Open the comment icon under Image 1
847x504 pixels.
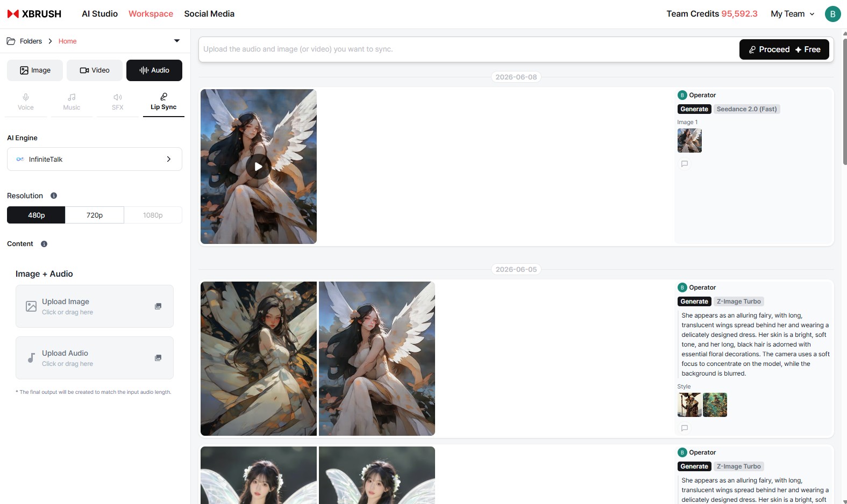click(685, 164)
